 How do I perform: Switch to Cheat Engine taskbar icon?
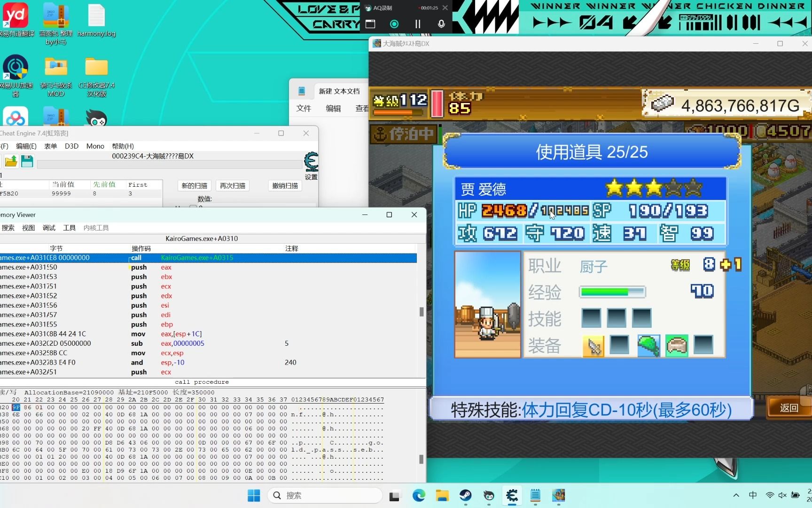512,495
